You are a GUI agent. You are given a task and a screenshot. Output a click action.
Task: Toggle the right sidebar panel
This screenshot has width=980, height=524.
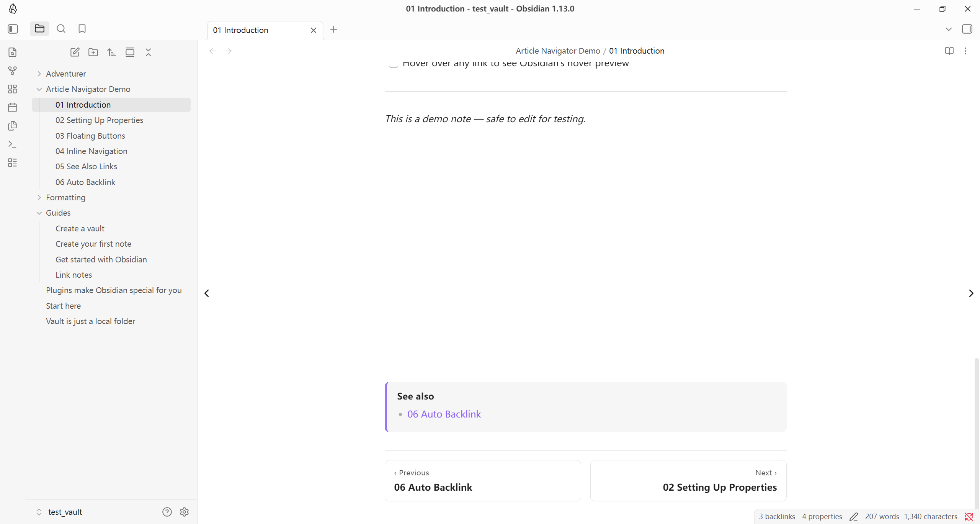pos(967,29)
